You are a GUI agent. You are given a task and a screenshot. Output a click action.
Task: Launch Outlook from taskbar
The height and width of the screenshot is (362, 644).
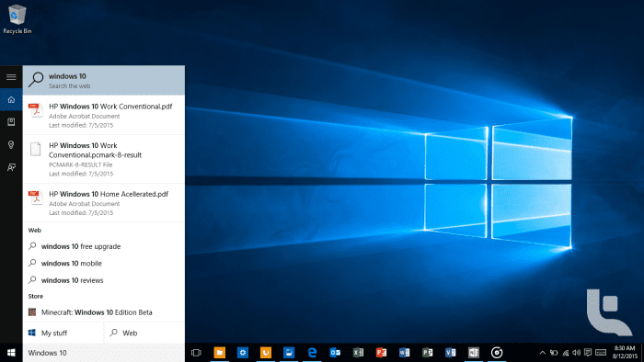pos(335,353)
